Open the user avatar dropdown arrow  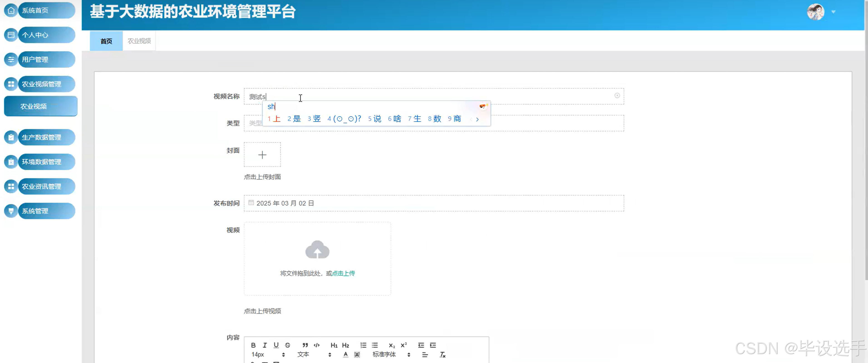(x=833, y=11)
